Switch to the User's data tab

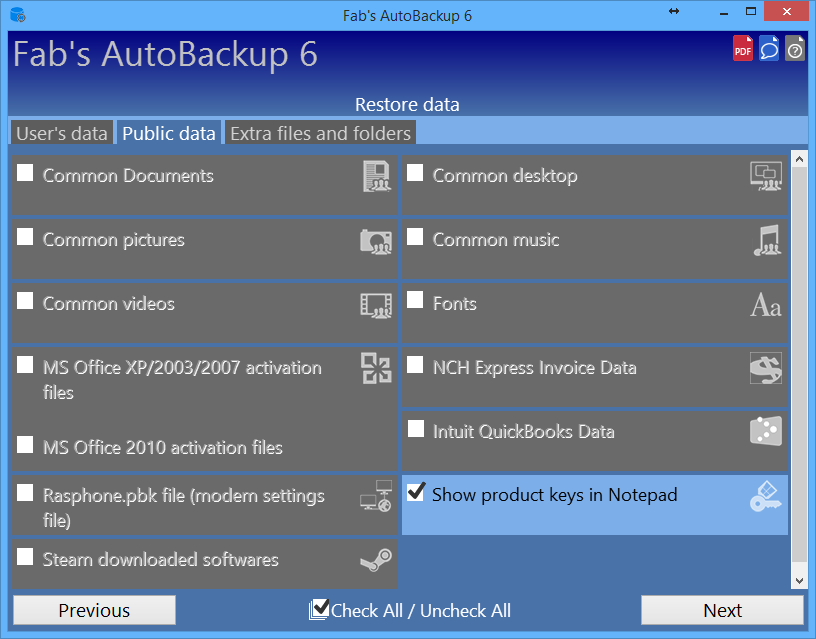click(61, 133)
